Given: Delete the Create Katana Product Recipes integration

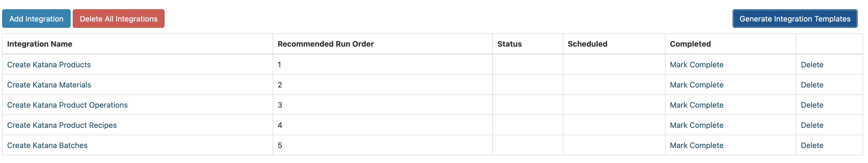Looking at the screenshot, I should [813, 125].
